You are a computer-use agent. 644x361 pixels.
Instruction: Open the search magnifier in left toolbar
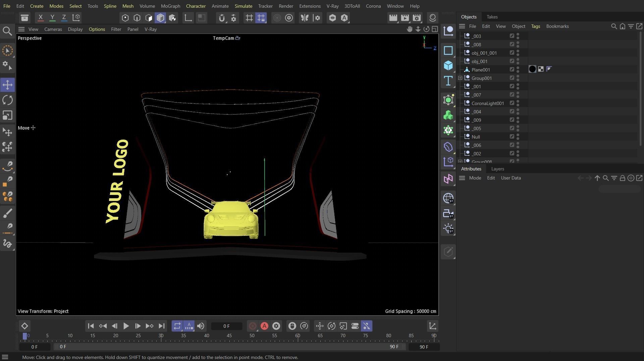(7, 31)
